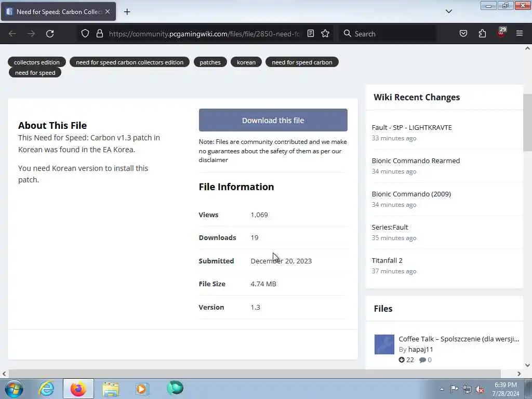Expand the list all tabs chevron
Screen dimensions: 532x399
(448, 11)
